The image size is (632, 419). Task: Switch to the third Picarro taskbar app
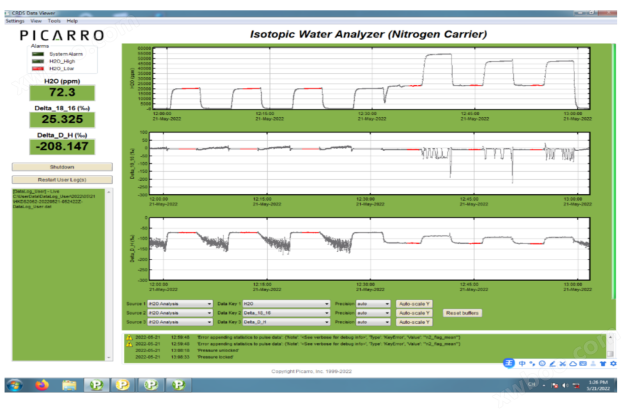(x=151, y=386)
